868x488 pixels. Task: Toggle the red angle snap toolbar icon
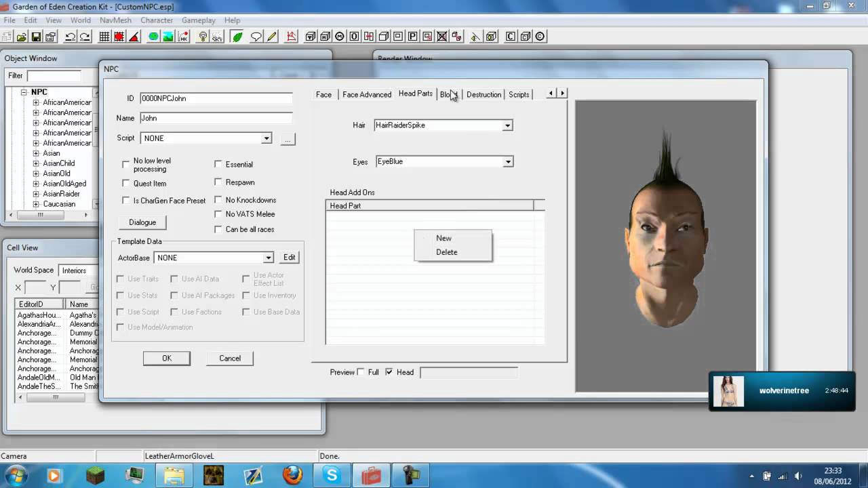click(134, 37)
